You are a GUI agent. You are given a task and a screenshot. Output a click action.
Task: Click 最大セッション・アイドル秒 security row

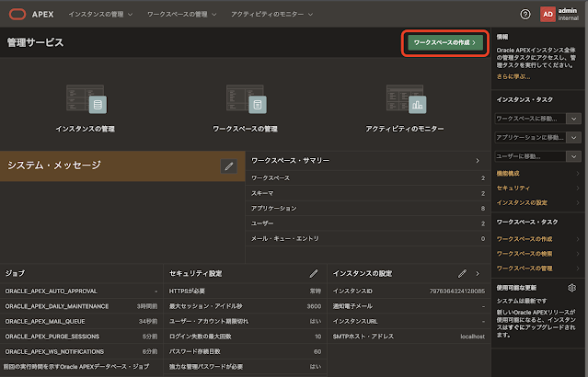point(246,306)
